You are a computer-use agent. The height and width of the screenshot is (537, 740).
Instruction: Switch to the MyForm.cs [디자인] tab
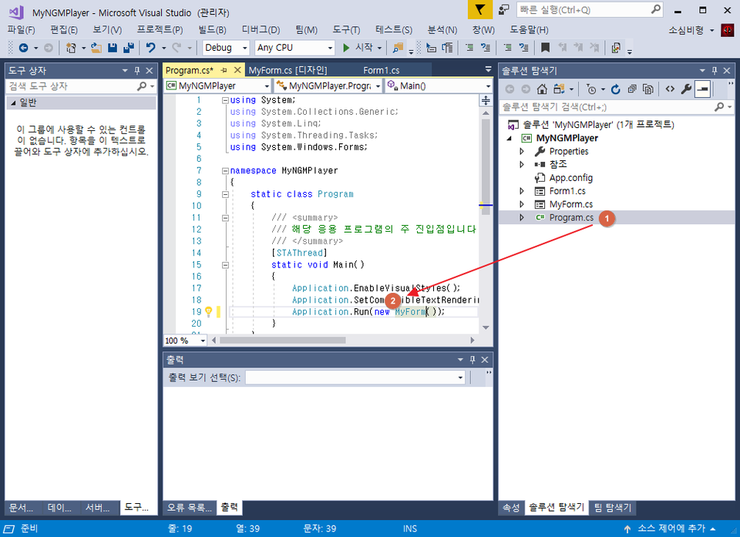pyautogui.click(x=288, y=70)
